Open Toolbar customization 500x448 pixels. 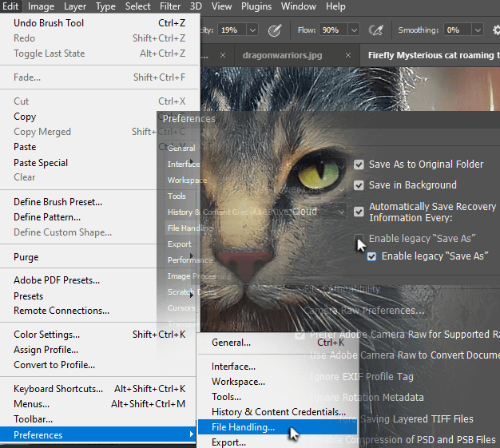pos(100,419)
